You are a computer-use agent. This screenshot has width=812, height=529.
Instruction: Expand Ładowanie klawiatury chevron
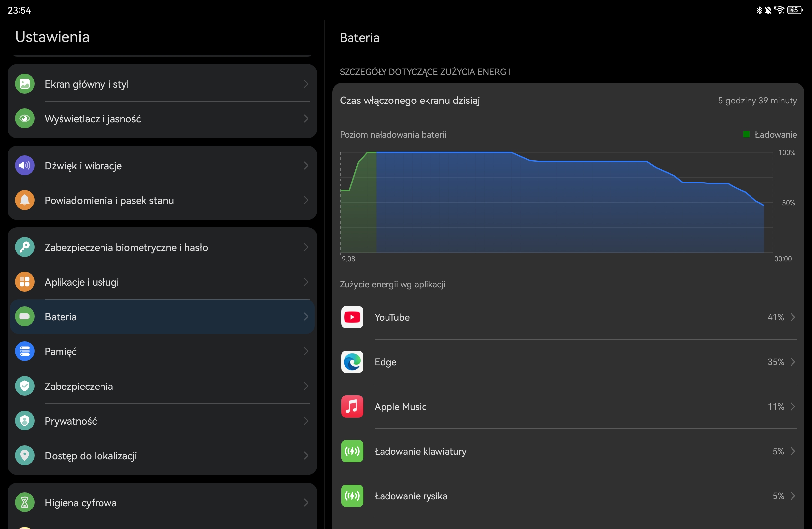793,451
